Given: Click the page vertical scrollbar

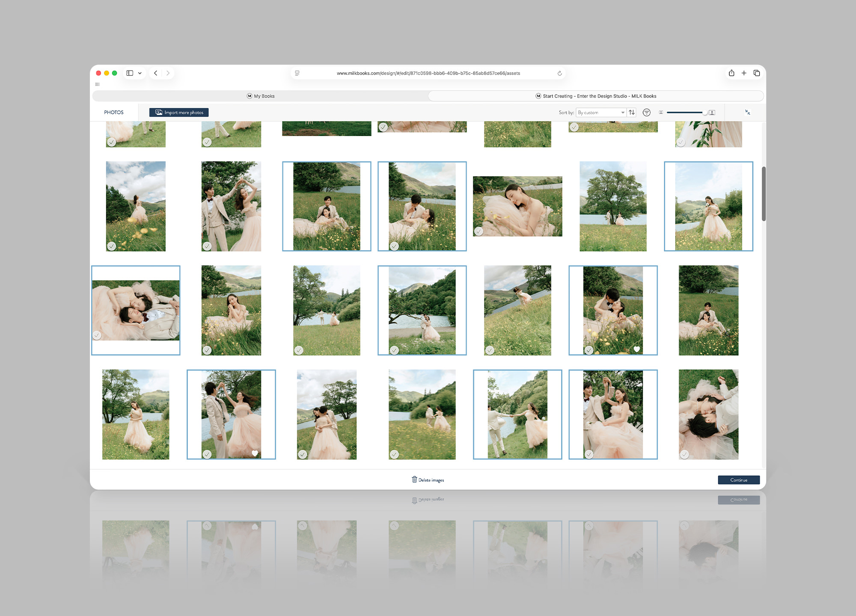Looking at the screenshot, I should [764, 194].
